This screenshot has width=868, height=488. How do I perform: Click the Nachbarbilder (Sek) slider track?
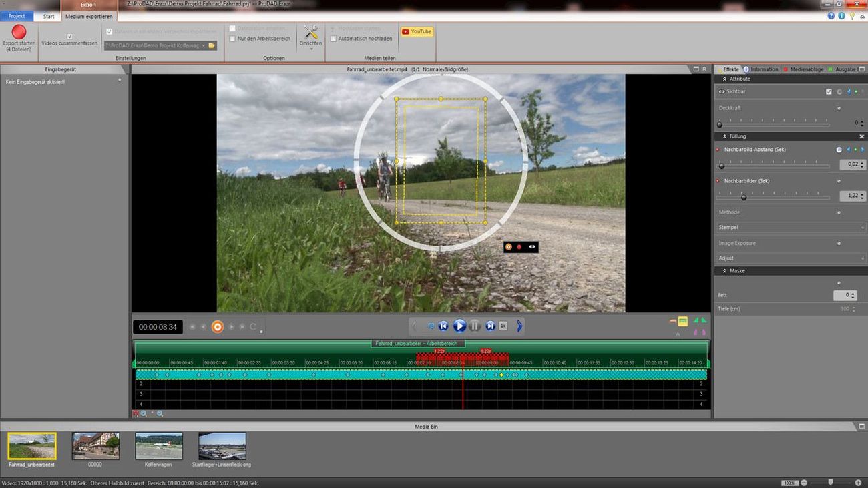pos(773,197)
